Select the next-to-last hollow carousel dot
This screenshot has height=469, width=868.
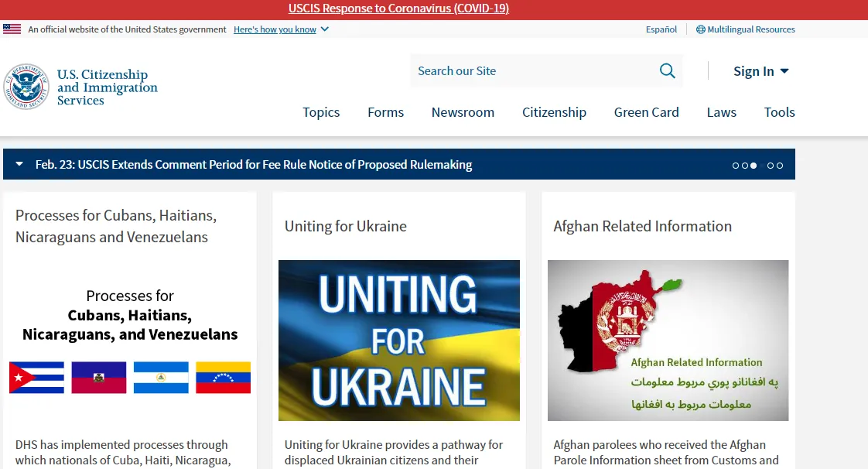click(771, 166)
